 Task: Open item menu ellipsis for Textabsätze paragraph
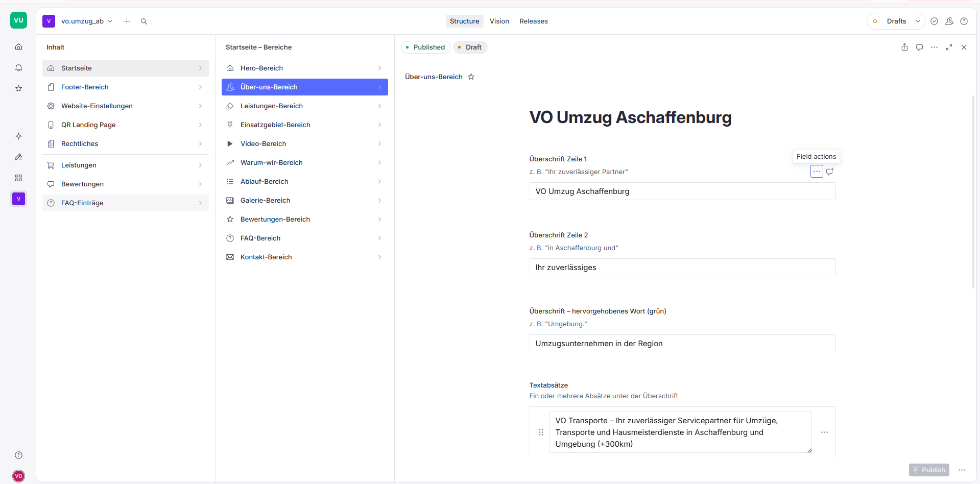coord(824,432)
